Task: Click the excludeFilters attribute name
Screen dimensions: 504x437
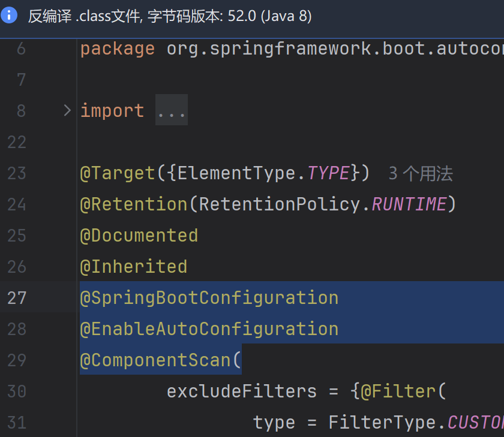Action: pos(241,391)
